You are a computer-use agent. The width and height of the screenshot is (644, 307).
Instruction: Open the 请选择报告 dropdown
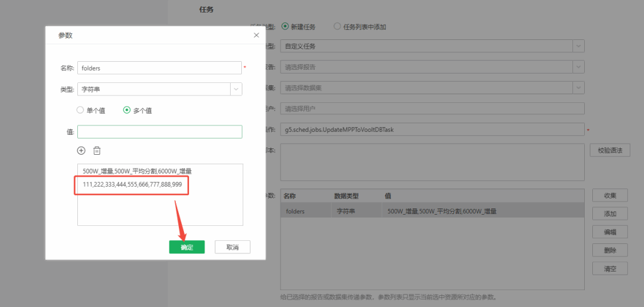pyautogui.click(x=579, y=67)
